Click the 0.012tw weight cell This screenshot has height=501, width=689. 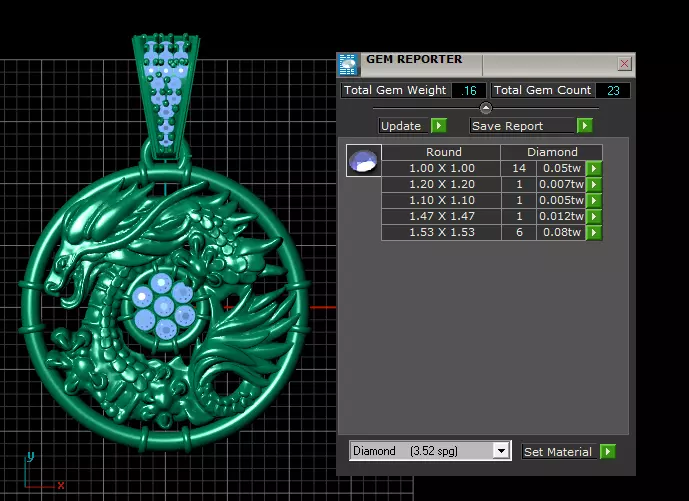coord(561,216)
